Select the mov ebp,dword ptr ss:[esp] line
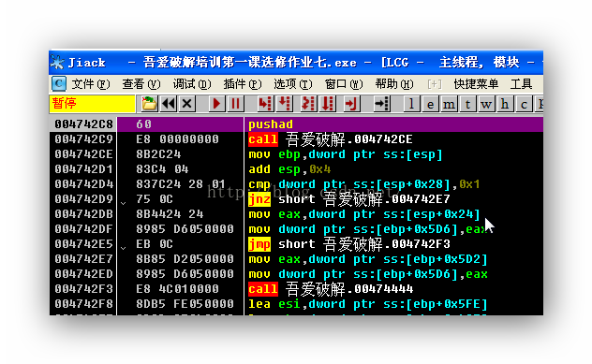This screenshot has height=364, width=592. (x=345, y=154)
